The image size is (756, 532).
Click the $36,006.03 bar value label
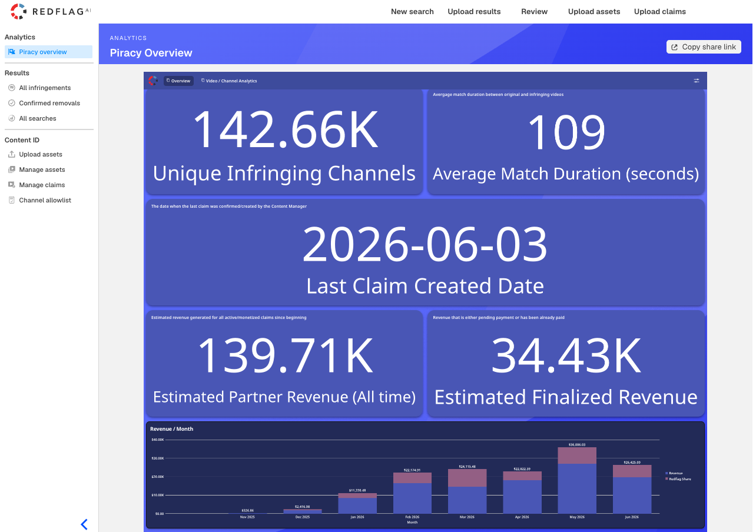point(577,444)
